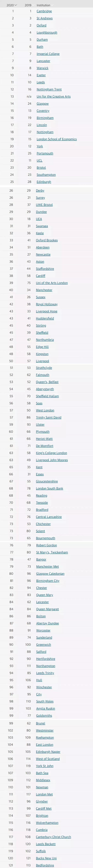Open St Mary's, Twickenham link
Image resolution: width=93 pixels, height=868 pixels.
coord(52,552)
